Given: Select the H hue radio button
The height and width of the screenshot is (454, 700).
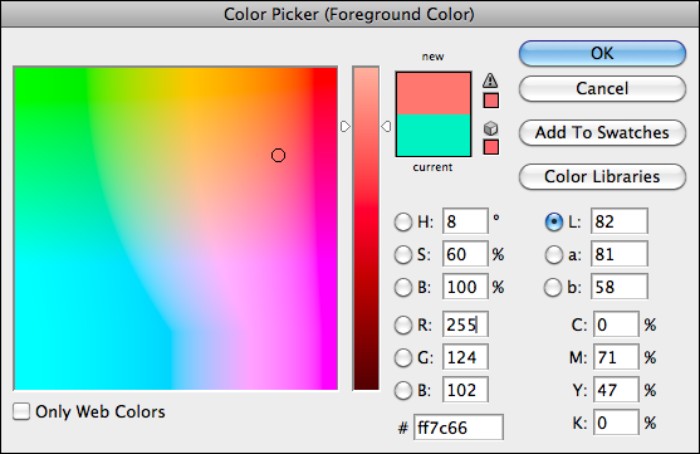Looking at the screenshot, I should point(403,221).
